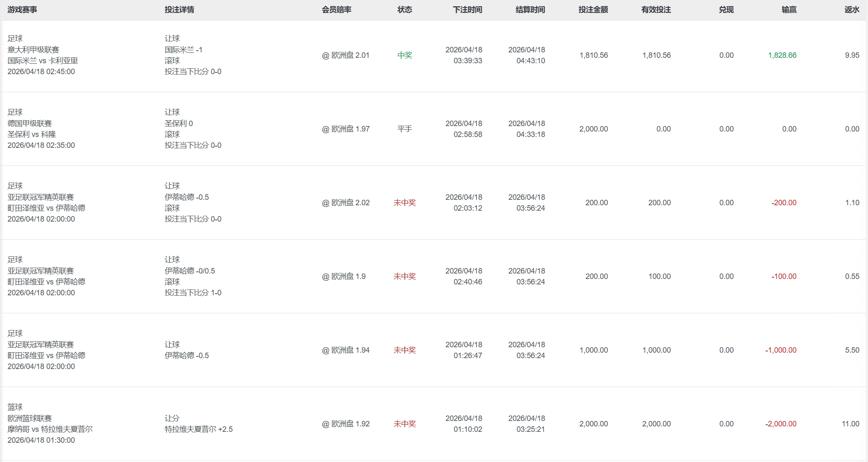
Task: Select the 圣保利 vs 科隆 match text
Action: click(x=32, y=134)
